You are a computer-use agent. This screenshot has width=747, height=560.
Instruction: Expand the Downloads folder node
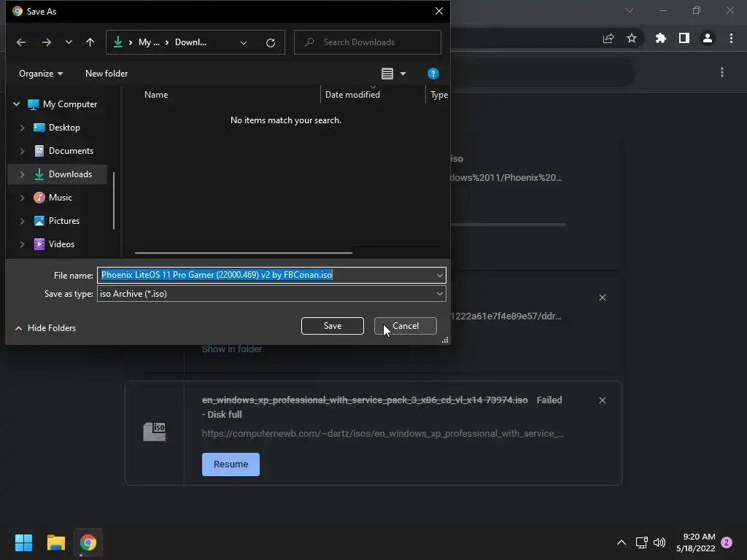pyautogui.click(x=22, y=174)
